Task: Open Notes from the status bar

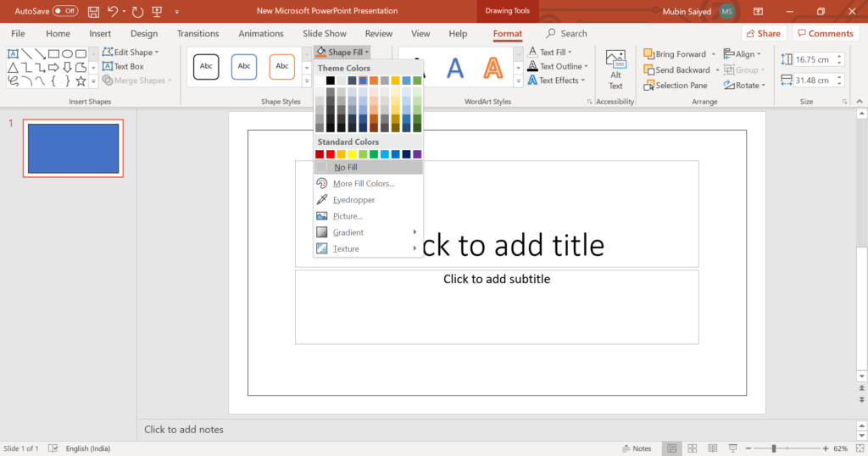Action: [636, 448]
